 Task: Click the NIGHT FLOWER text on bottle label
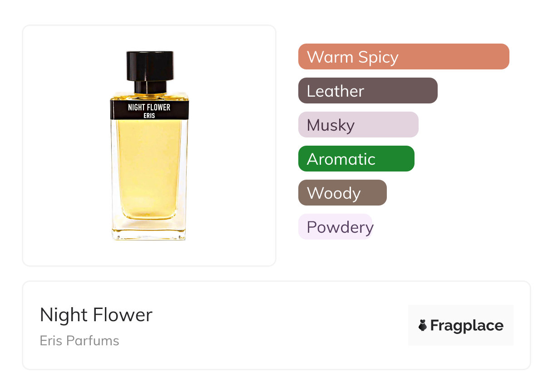149,108
